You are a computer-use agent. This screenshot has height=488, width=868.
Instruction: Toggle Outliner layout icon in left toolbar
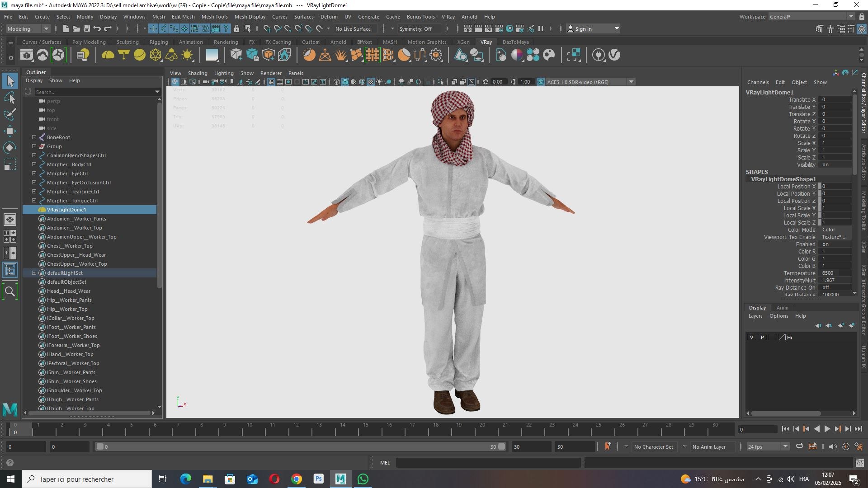pos(10,270)
